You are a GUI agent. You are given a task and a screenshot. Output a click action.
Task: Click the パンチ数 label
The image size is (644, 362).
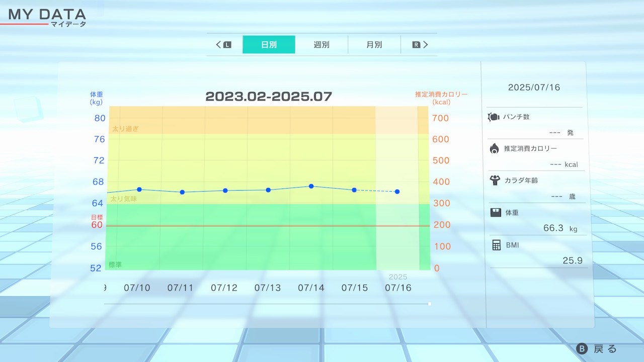[516, 117]
